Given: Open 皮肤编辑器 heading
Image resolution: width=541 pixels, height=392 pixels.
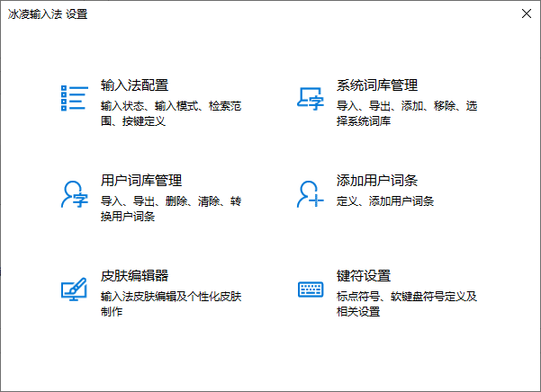Looking at the screenshot, I should click(134, 276).
